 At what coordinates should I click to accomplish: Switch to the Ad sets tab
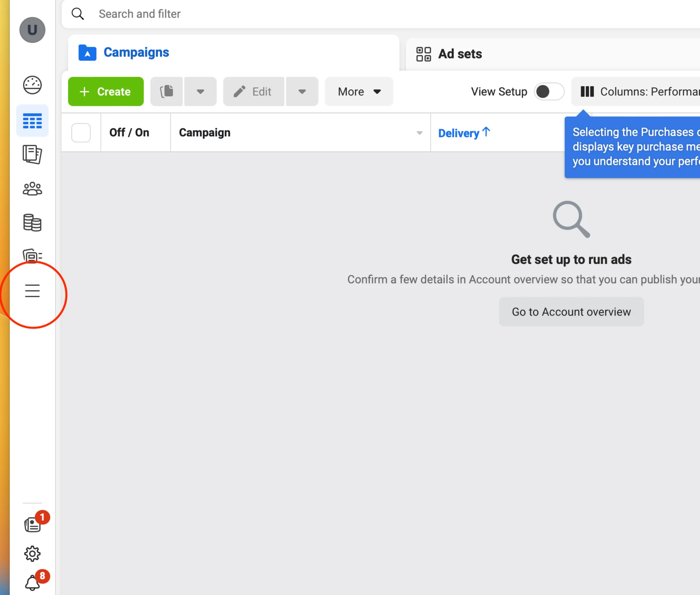460,54
